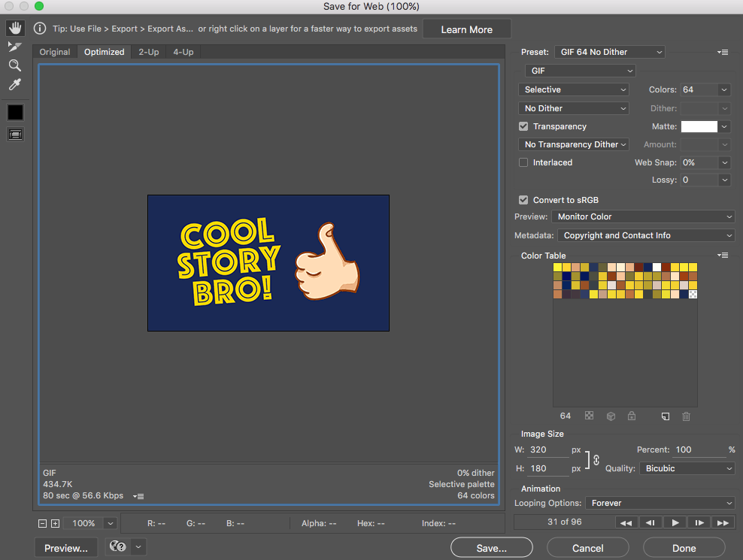Select the Slice Select tool
Viewport: 743px width, 560px height.
[15, 46]
